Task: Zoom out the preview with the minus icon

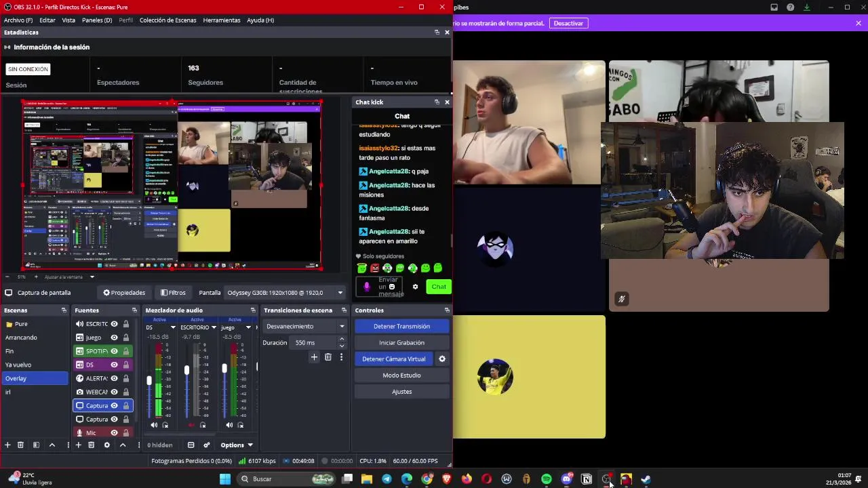Action: [x=7, y=277]
